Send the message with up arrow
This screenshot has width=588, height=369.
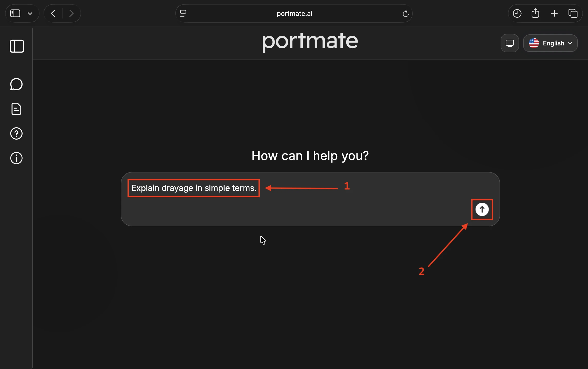tap(482, 209)
